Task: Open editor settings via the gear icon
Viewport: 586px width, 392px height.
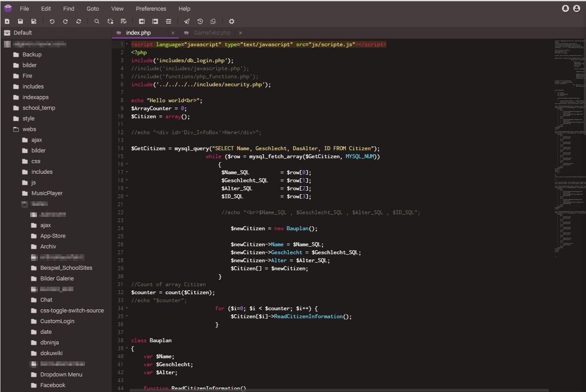Action: coord(231,21)
